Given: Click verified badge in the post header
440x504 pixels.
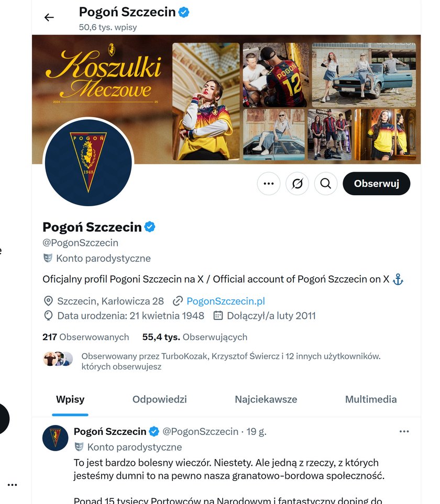Looking at the screenshot, I should click(x=154, y=431).
